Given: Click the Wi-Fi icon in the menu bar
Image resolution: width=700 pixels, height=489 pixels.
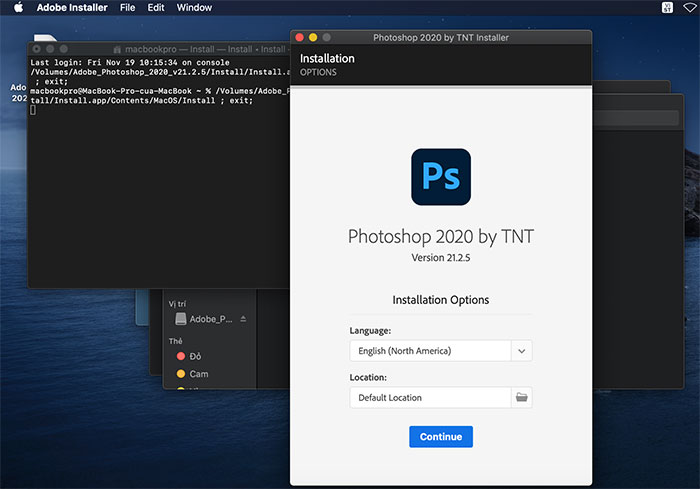Looking at the screenshot, I should [689, 8].
